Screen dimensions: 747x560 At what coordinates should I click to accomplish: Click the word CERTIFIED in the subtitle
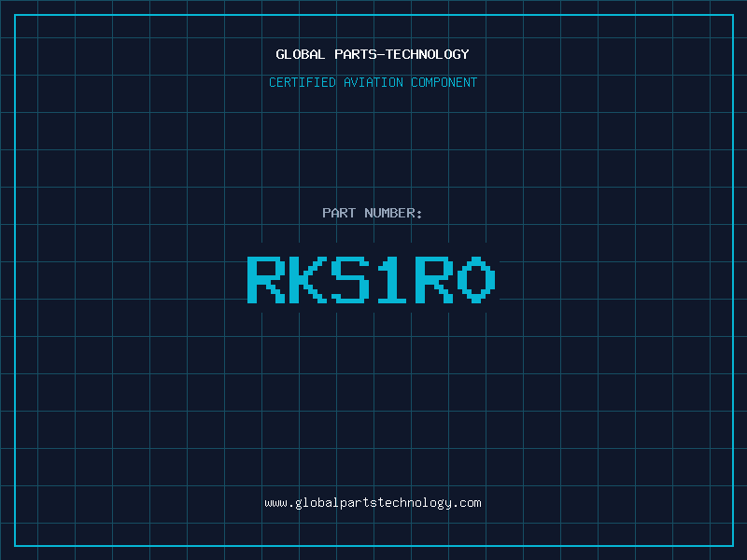[x=302, y=82]
